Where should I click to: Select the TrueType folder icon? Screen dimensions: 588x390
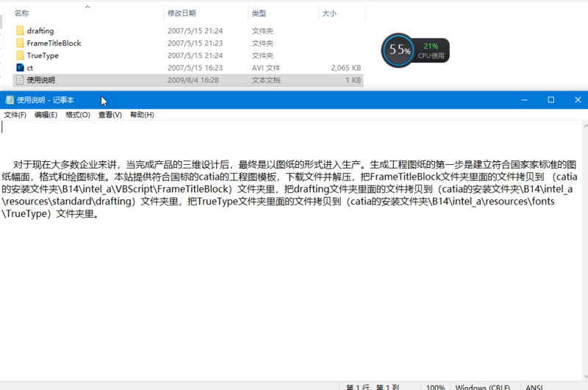click(21, 55)
